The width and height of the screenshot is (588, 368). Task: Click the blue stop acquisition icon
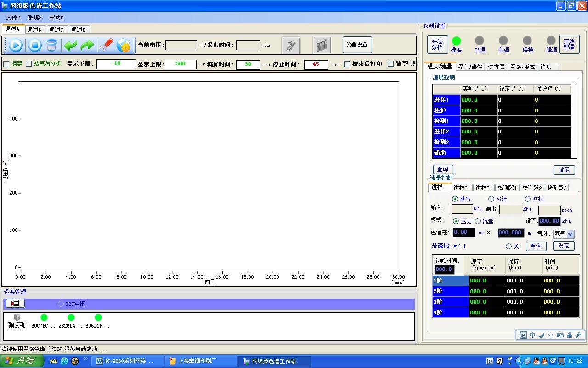(35, 45)
